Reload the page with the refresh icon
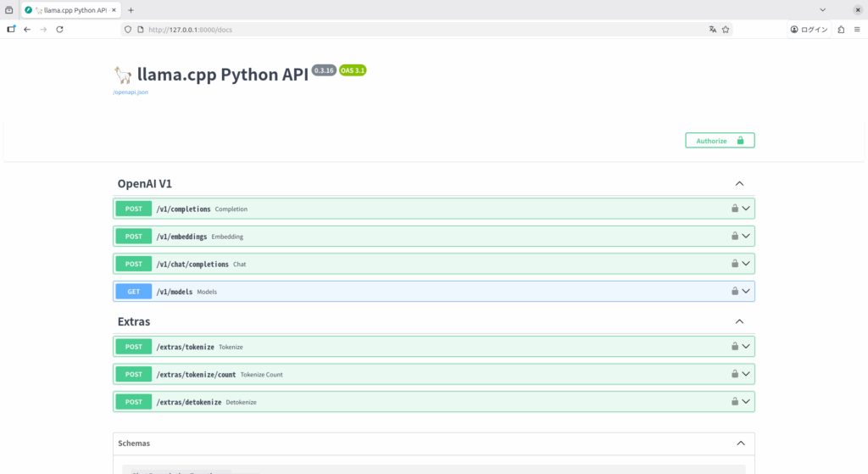The image size is (868, 474). pyautogui.click(x=59, y=29)
